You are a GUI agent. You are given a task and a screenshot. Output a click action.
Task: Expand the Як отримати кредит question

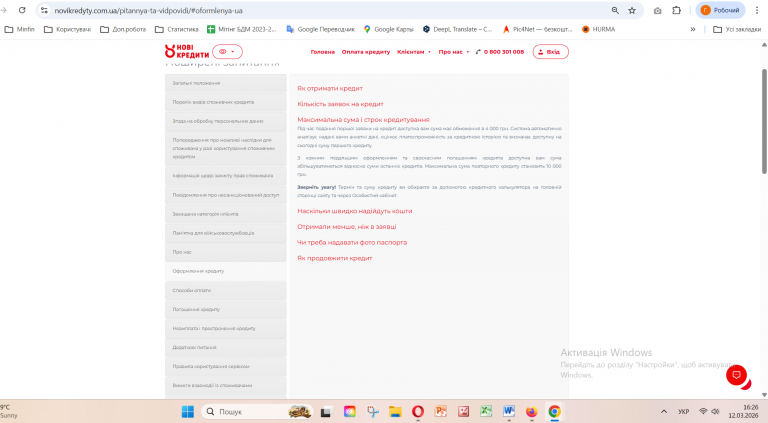(330, 89)
